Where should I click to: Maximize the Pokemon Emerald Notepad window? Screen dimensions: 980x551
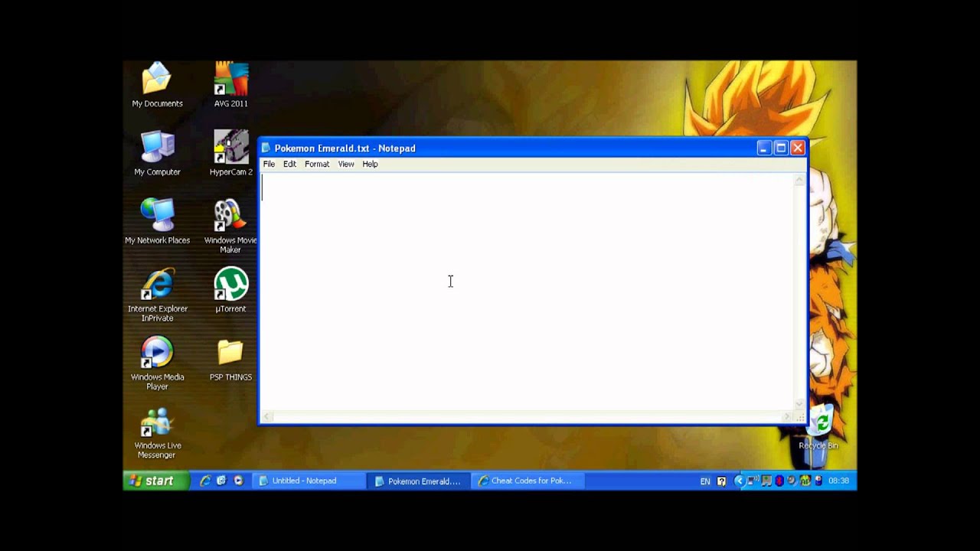coord(781,148)
